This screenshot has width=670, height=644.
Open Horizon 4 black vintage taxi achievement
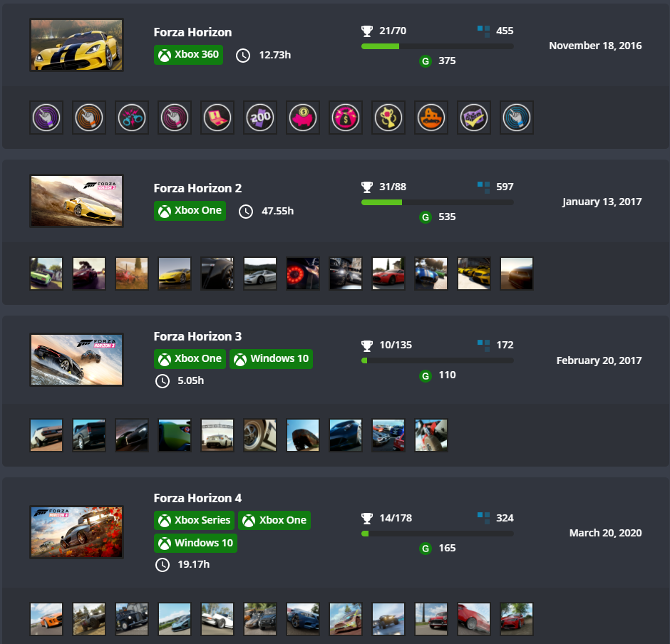tap(132, 619)
